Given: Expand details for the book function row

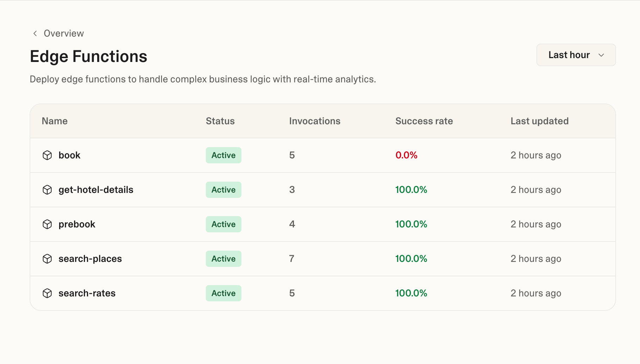Looking at the screenshot, I should click(69, 155).
